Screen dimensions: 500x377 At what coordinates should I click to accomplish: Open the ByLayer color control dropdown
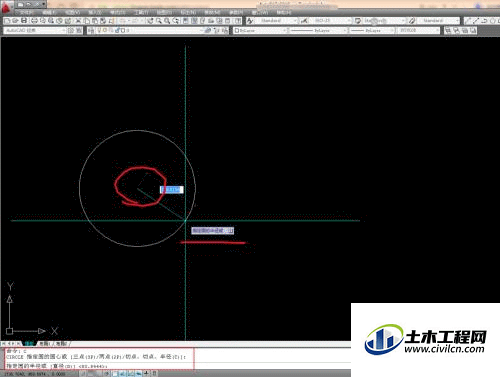[261, 30]
